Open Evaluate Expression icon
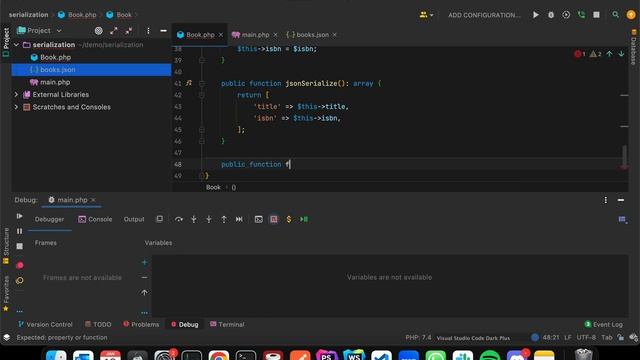Image resolution: width=640 pixels, height=360 pixels. click(x=258, y=219)
